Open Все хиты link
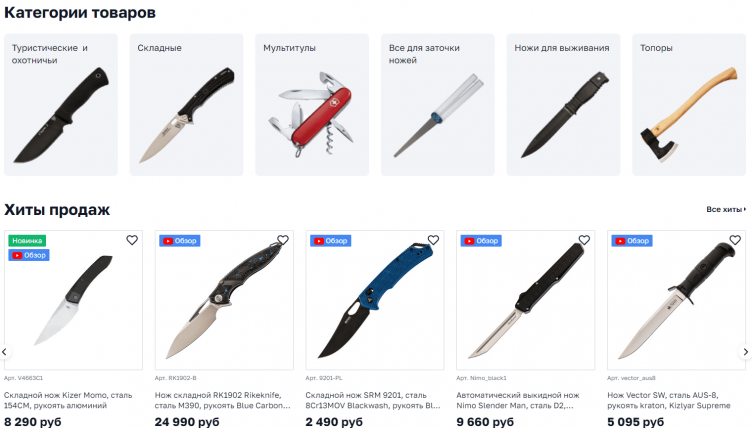Screen dimensions: 752x428 tap(726, 209)
